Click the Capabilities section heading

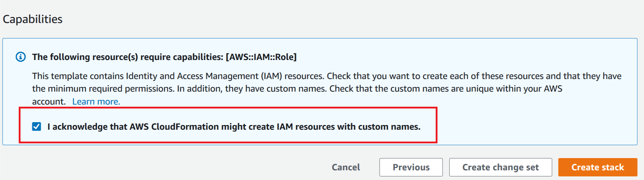(x=33, y=19)
